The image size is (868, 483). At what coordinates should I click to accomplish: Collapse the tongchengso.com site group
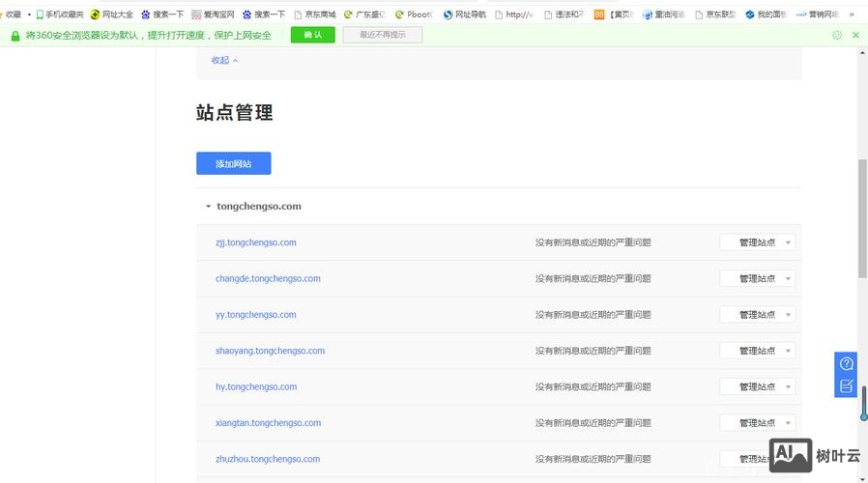pos(208,207)
